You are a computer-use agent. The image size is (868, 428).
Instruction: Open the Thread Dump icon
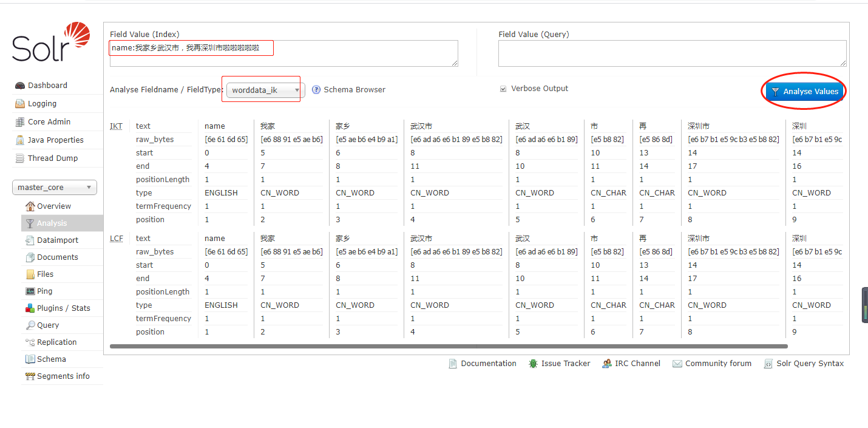20,158
